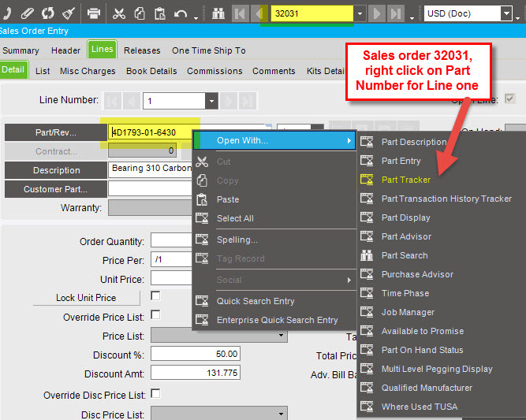Select Multi Level Pegging Display
Screen dimensions: 526x420
click(x=437, y=369)
